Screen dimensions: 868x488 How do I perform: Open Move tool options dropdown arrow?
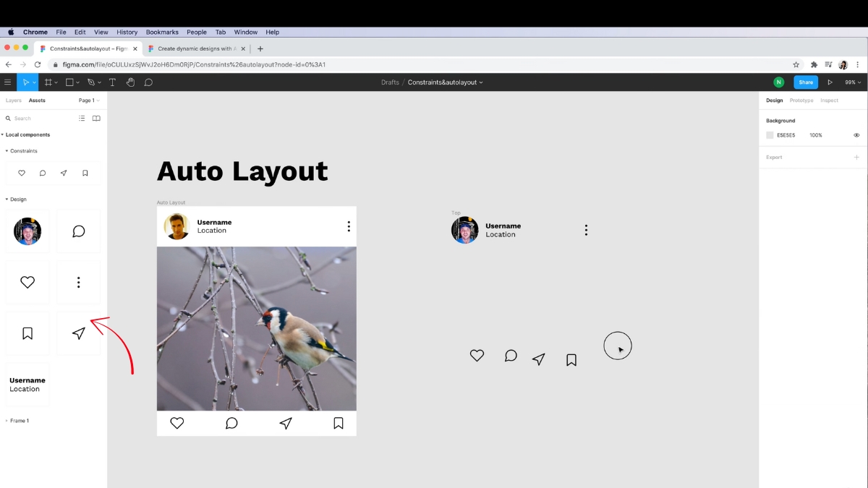click(x=34, y=83)
